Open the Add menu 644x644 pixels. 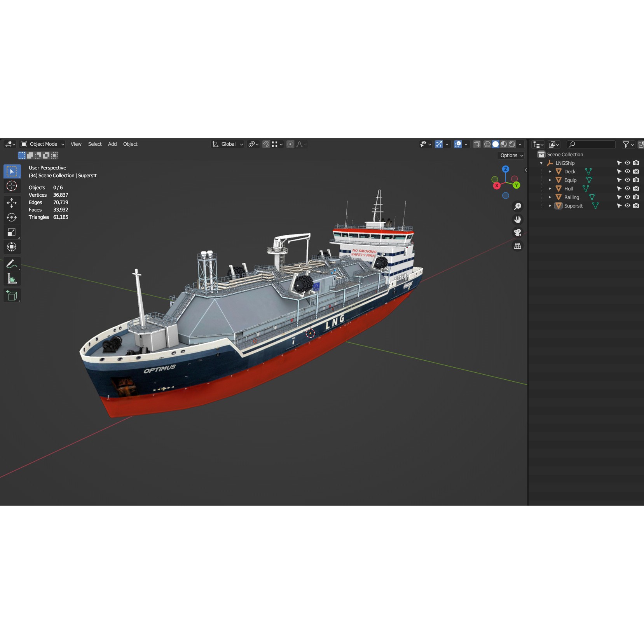pyautogui.click(x=112, y=144)
